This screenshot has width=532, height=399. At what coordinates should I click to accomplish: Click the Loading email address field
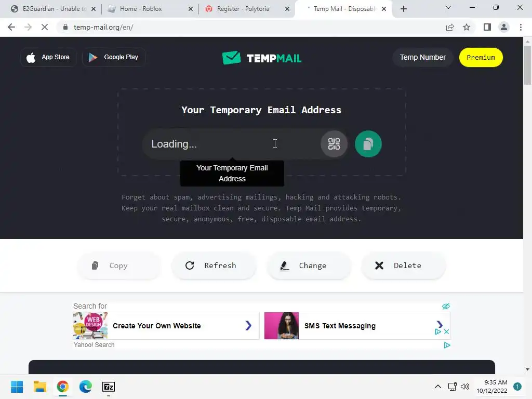pos(232,144)
